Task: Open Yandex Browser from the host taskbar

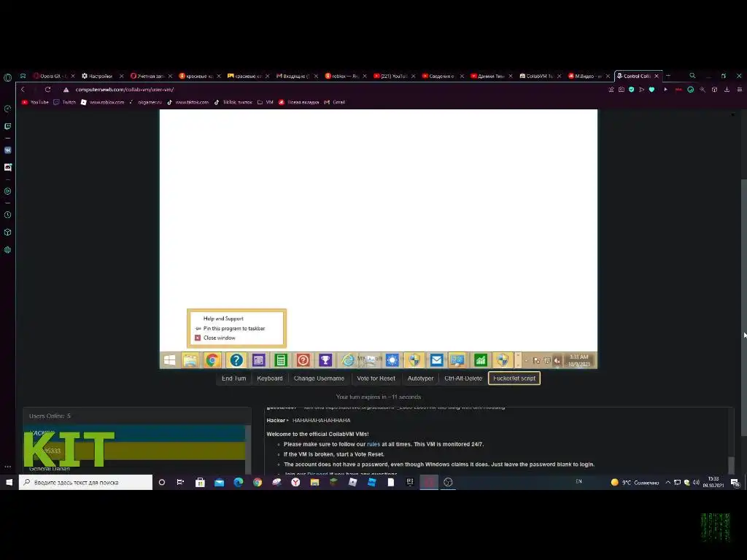Action: coord(295,483)
